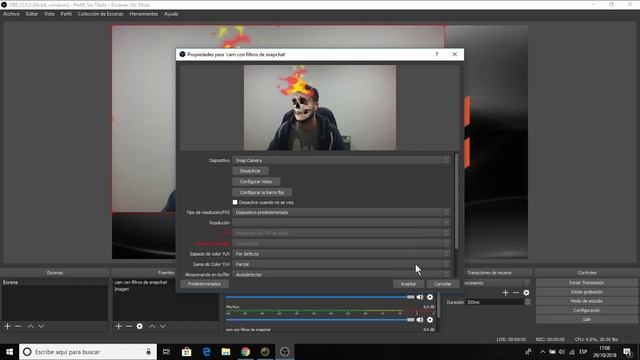This screenshot has height=360, width=640.
Task: Move selected source up in Fuentes
Action: tap(152, 326)
